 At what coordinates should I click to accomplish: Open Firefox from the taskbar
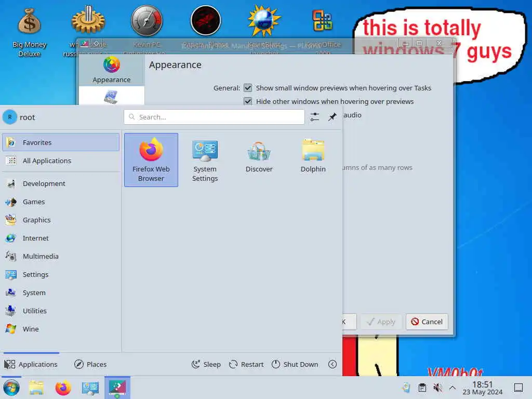(x=63, y=388)
